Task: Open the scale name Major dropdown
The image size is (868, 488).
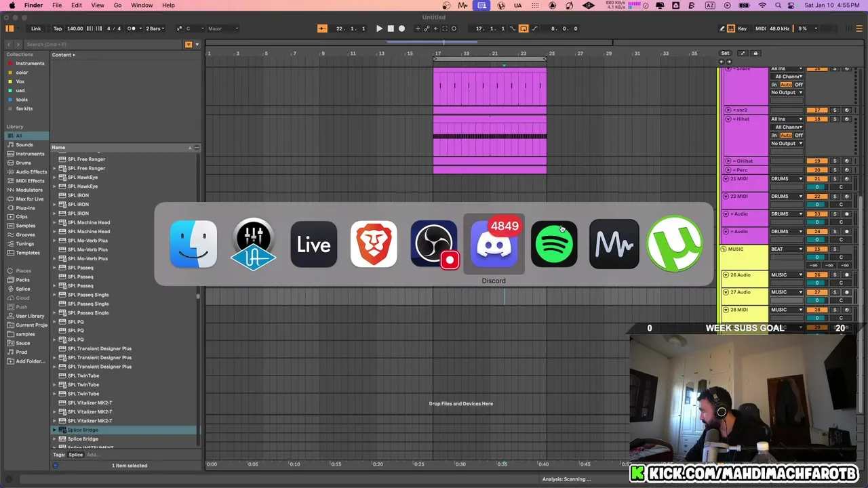Action: pyautogui.click(x=224, y=28)
